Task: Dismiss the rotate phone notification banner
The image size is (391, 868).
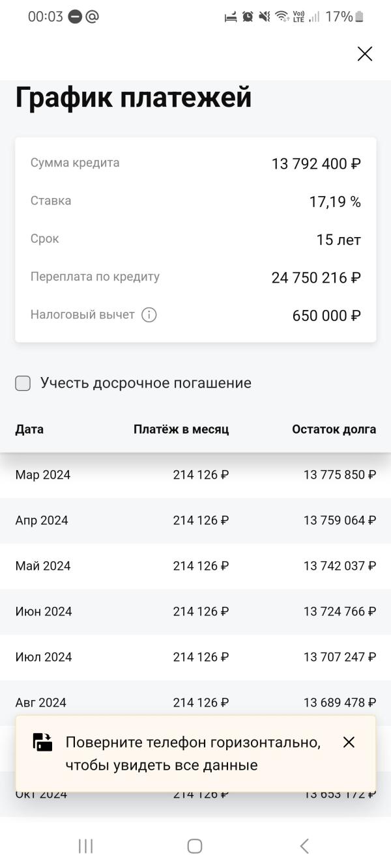Action: [x=349, y=742]
